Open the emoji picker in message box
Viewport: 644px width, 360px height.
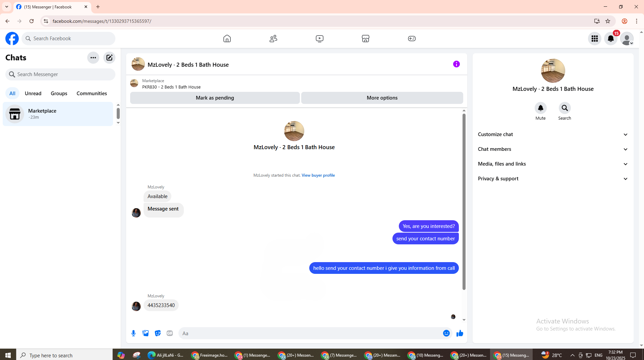446,333
